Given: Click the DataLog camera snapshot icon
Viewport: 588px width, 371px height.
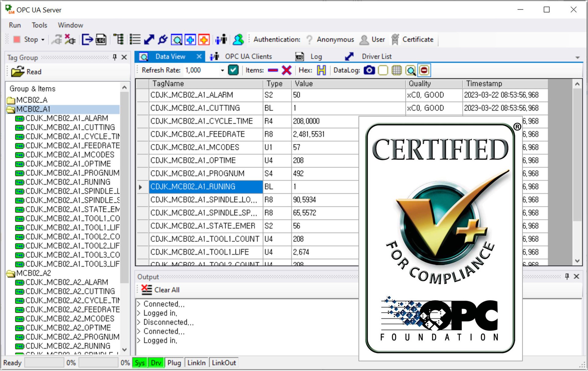Looking at the screenshot, I should (x=369, y=70).
